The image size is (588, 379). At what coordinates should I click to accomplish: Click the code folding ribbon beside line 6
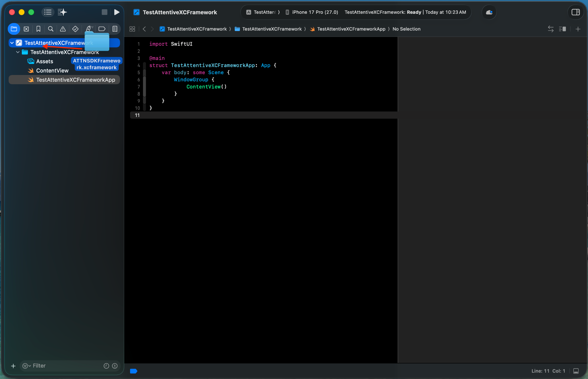coord(144,80)
